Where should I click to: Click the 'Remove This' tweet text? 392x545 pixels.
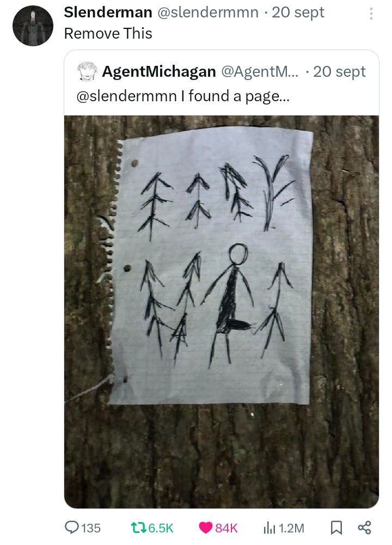click(x=108, y=34)
